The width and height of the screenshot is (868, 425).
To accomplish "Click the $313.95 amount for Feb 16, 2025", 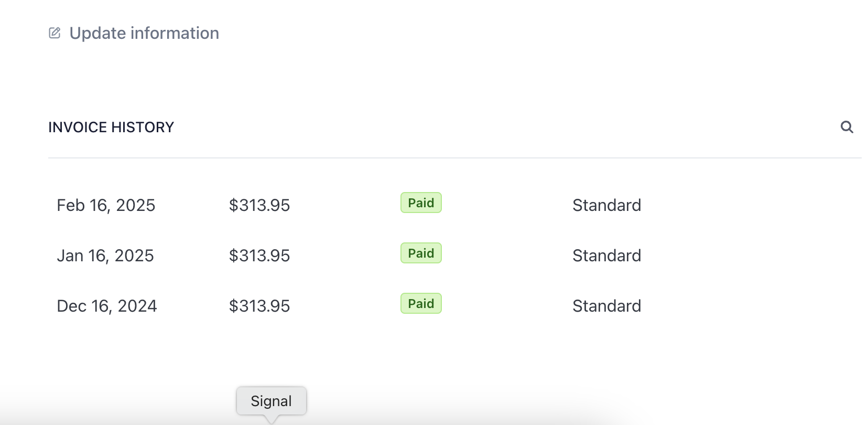I will (x=259, y=205).
